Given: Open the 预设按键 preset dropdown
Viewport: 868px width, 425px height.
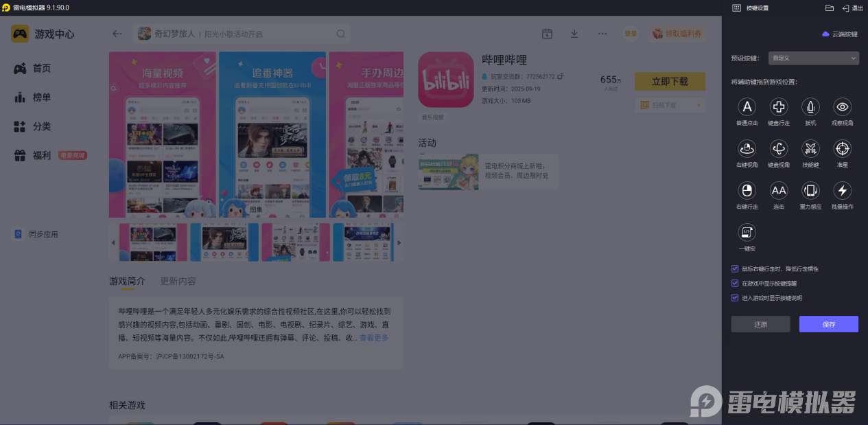Looking at the screenshot, I should point(813,58).
